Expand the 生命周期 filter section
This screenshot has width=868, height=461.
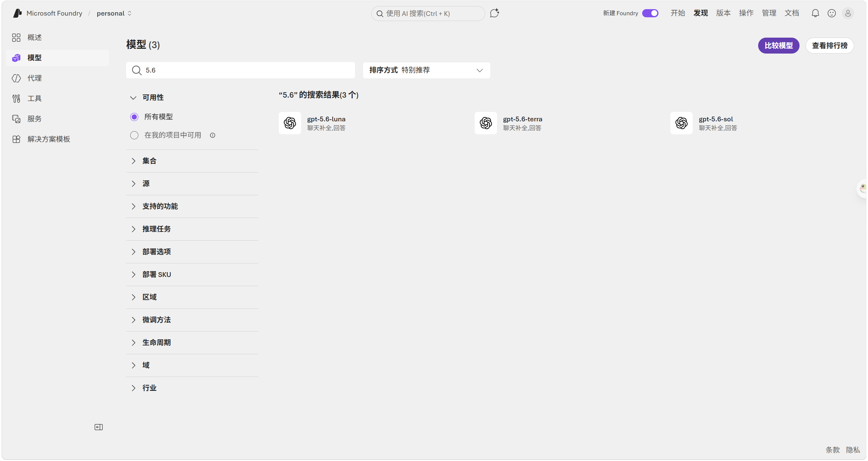click(x=192, y=343)
